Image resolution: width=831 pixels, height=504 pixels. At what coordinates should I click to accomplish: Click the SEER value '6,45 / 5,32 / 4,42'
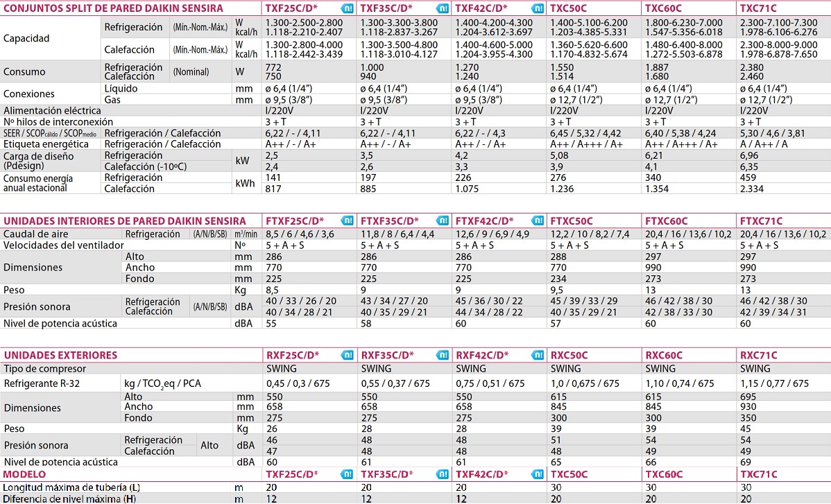point(585,133)
